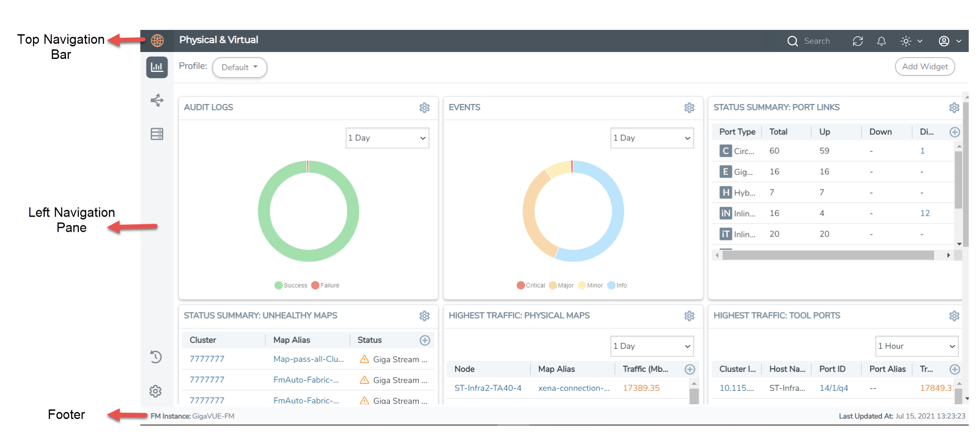980x435 pixels.
Task: Click the Port Links horizontal scrollbar
Action: click(827, 256)
